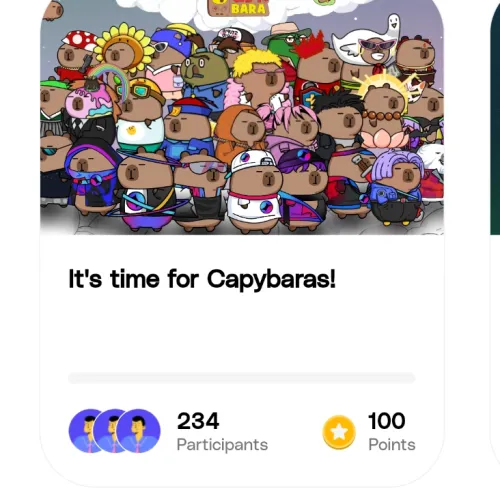
Task: Click the red mushroom-hat capybara
Action: (x=75, y=55)
